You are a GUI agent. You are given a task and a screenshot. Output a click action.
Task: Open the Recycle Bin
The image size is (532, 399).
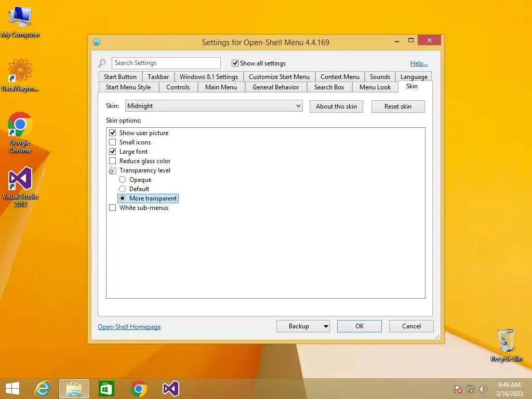(x=506, y=345)
